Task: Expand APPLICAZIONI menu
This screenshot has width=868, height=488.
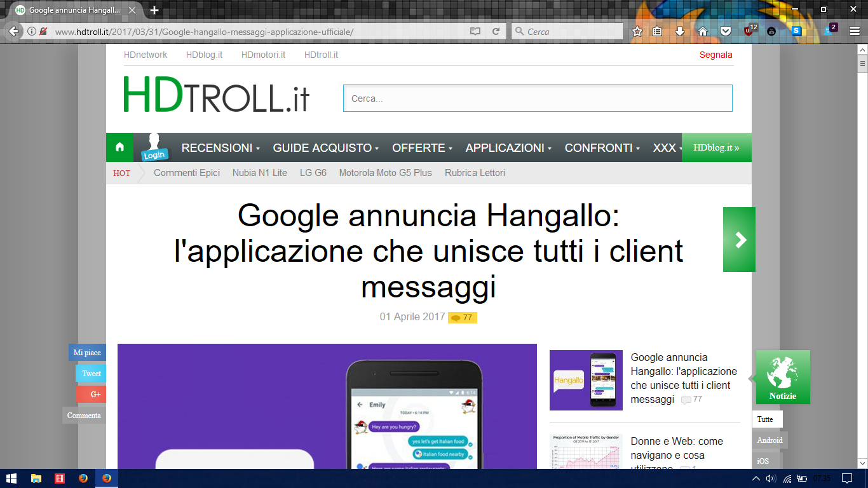Action: pyautogui.click(x=508, y=148)
